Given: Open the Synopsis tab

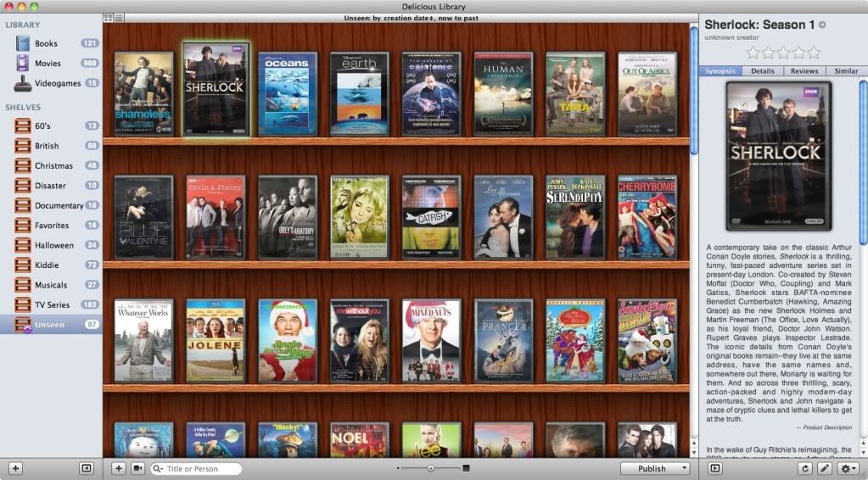Looking at the screenshot, I should (720, 70).
